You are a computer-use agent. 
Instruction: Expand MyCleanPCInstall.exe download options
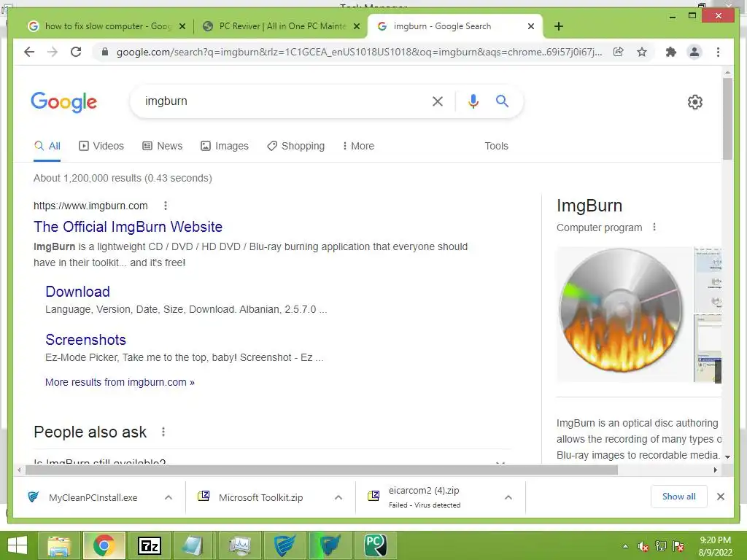pyautogui.click(x=169, y=497)
